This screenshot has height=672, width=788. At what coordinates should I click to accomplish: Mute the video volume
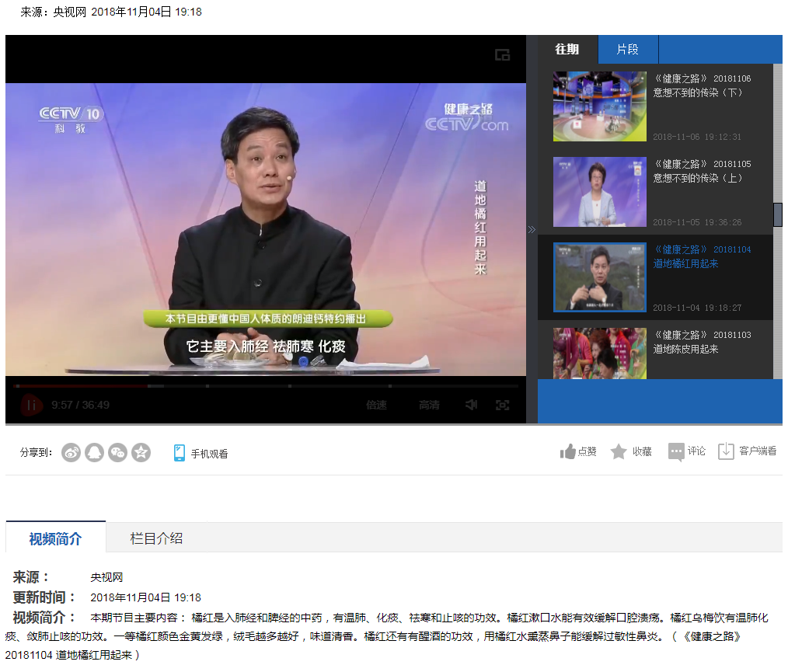(470, 405)
